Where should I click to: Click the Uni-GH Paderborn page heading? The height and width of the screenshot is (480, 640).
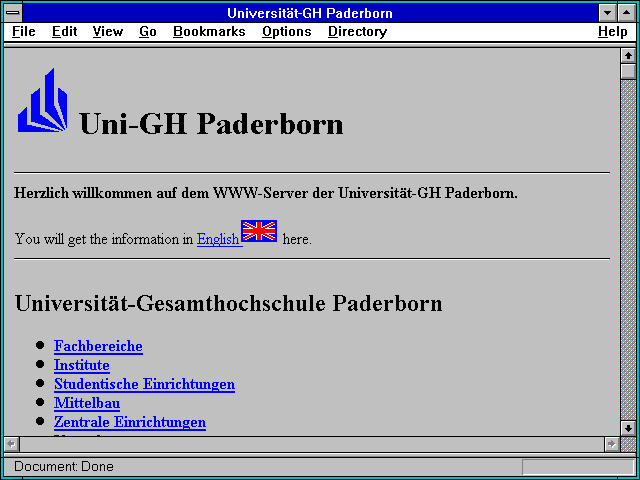click(211, 123)
